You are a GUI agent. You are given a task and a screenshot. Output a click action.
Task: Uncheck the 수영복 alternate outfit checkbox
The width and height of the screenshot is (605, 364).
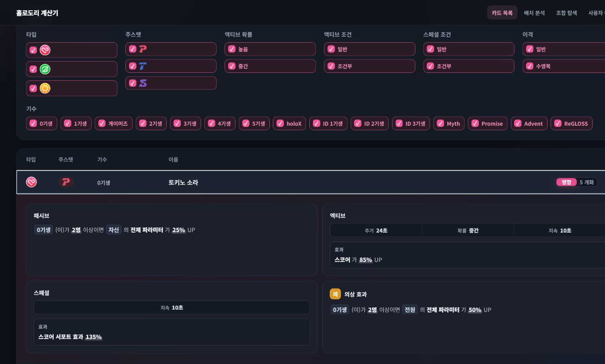(530, 66)
